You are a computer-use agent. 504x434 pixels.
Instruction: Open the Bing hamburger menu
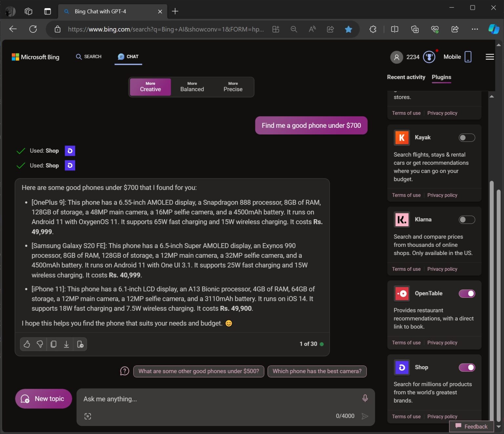click(x=489, y=57)
